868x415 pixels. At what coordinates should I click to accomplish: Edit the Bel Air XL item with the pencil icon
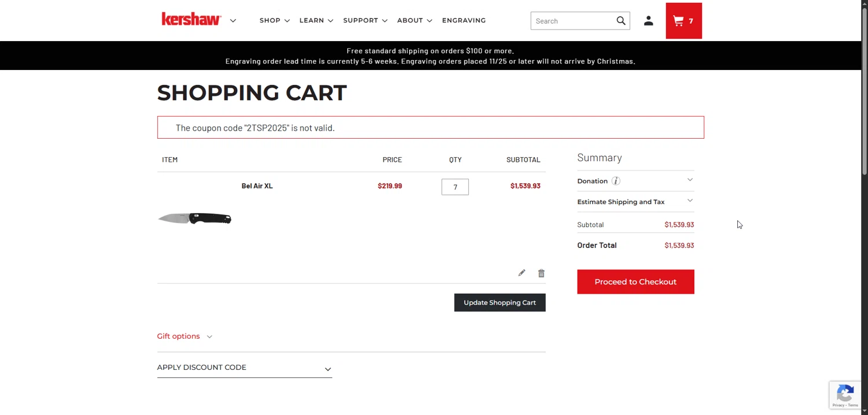point(521,273)
